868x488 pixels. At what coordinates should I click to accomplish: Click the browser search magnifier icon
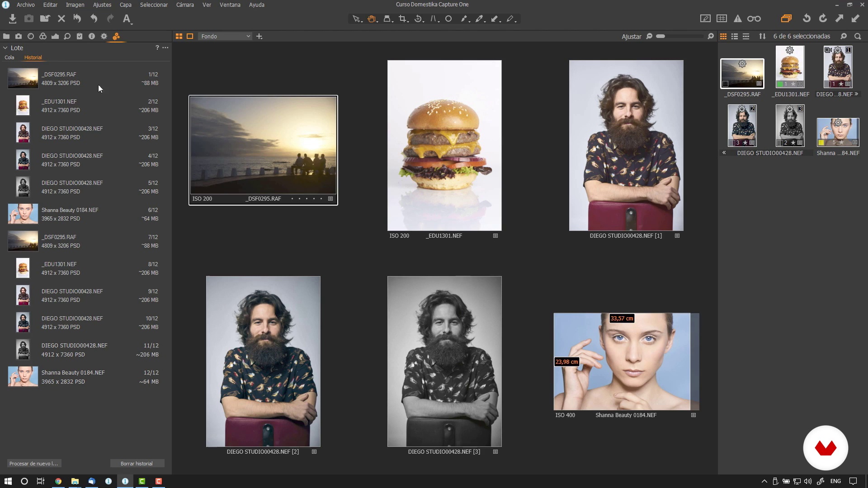[x=858, y=36]
